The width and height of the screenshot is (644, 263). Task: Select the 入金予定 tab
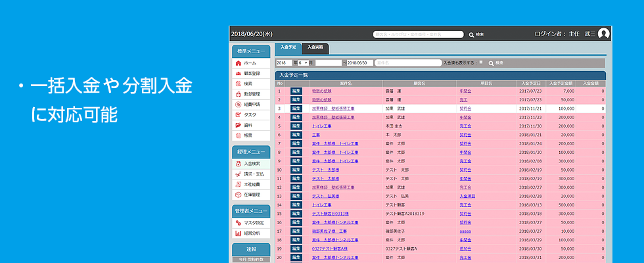(288, 48)
